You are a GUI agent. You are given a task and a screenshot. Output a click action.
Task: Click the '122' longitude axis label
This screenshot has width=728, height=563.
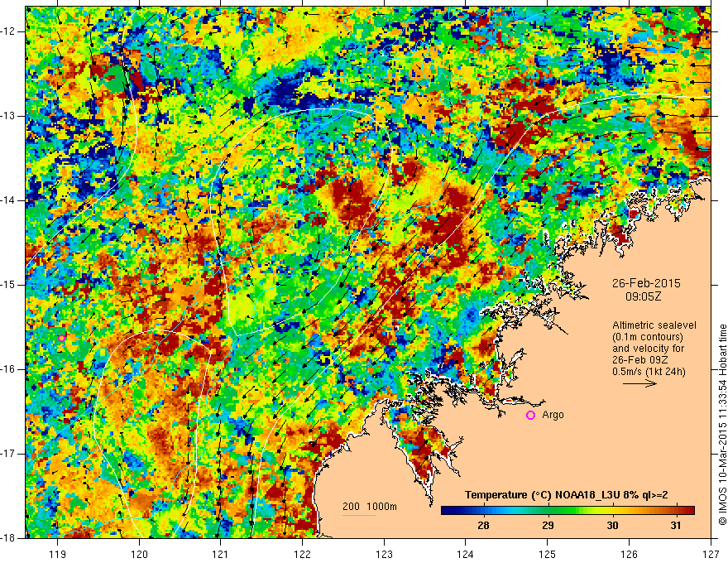302,554
